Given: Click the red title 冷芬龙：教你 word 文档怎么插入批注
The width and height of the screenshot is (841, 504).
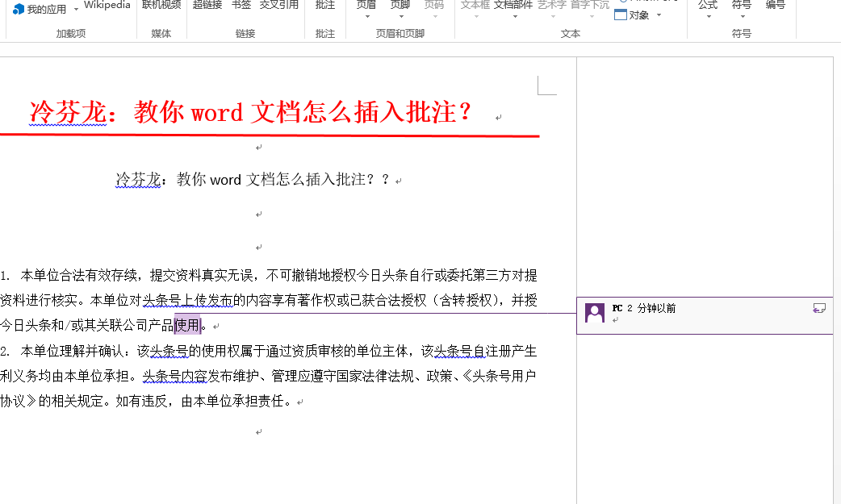Looking at the screenshot, I should 250,112.
